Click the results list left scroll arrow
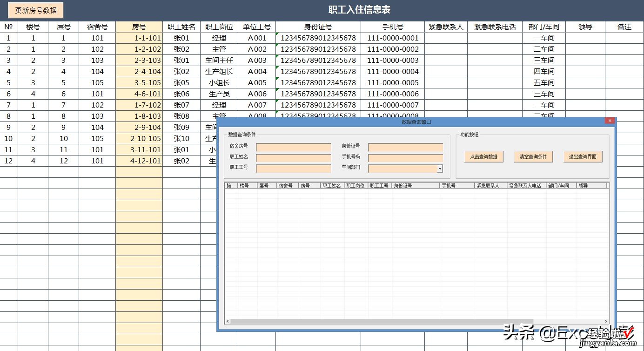The image size is (644, 351). pyautogui.click(x=228, y=321)
